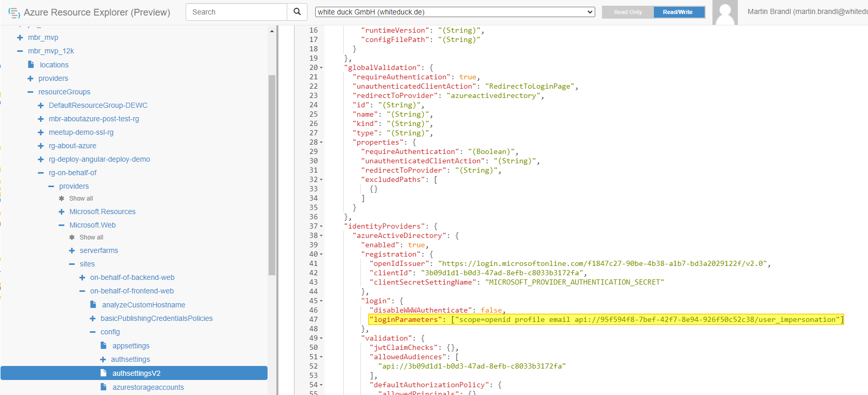Click the Azure Resource Explorer (Preview) title
This screenshot has width=868, height=395.
[x=97, y=12]
